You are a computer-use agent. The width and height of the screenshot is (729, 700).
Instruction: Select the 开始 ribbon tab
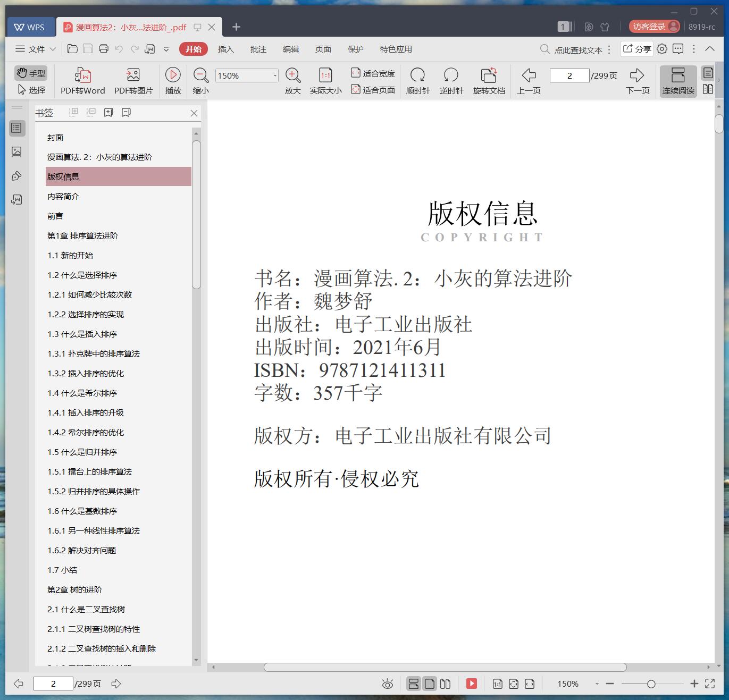(x=193, y=49)
